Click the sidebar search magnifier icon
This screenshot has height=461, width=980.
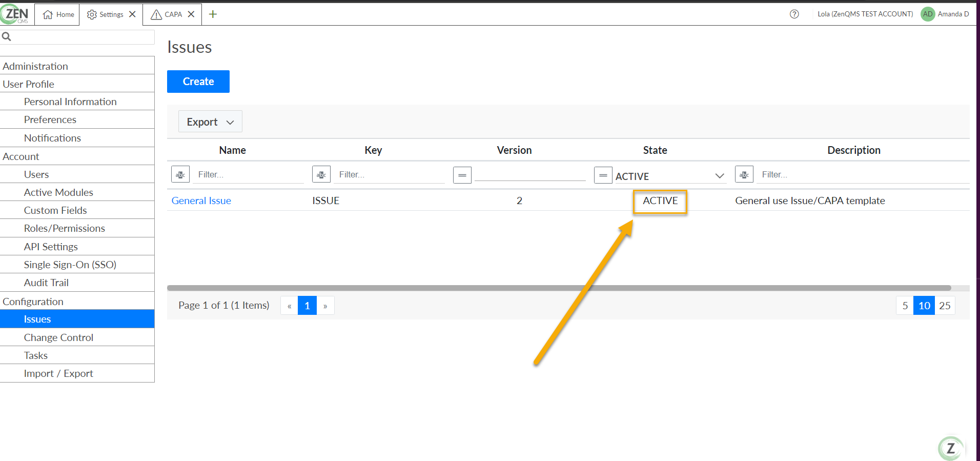[x=7, y=36]
